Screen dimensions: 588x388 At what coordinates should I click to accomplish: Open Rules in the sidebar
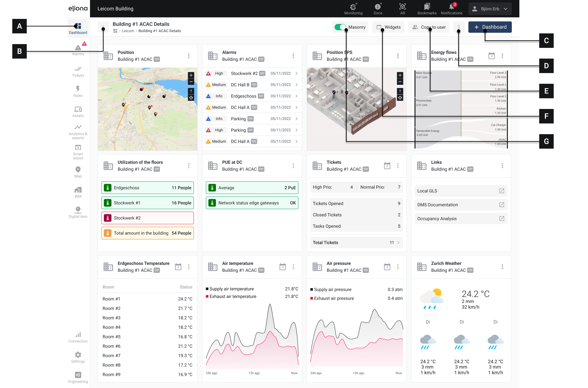pyautogui.click(x=78, y=91)
